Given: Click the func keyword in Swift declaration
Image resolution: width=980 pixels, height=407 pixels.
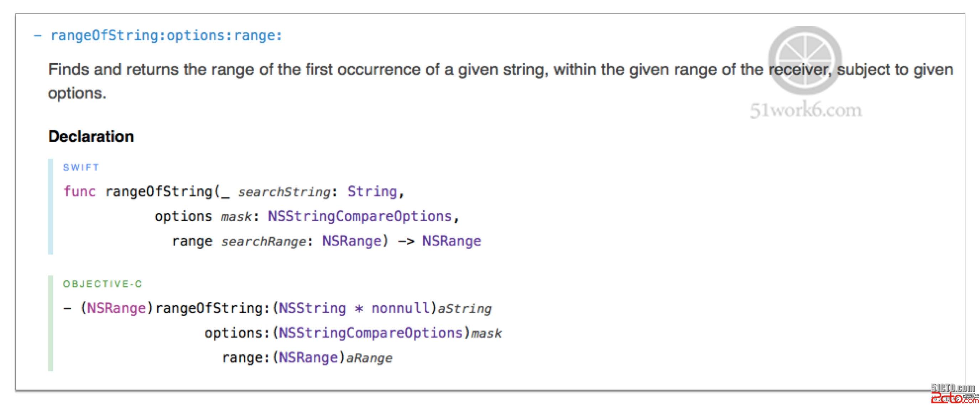Looking at the screenshot, I should [79, 191].
